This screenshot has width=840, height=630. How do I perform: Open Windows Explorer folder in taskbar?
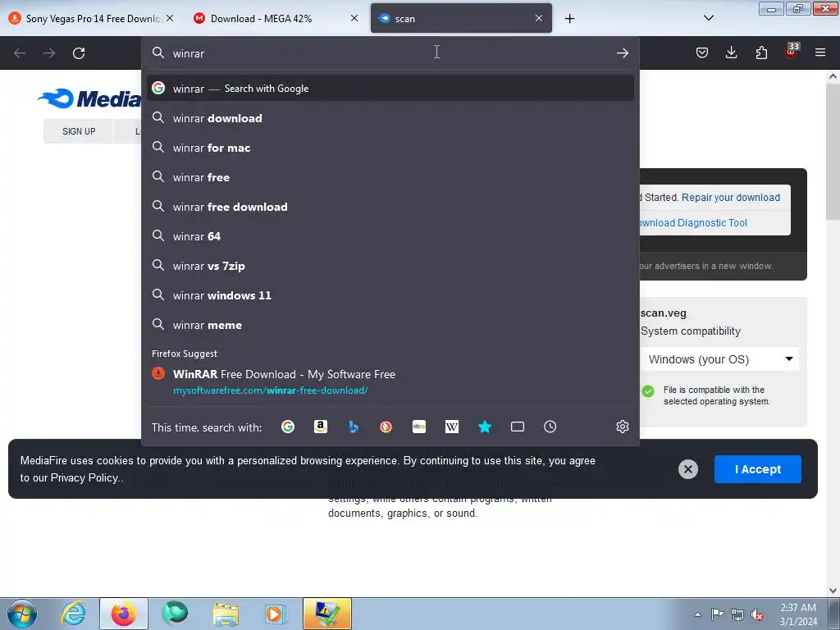pyautogui.click(x=226, y=614)
